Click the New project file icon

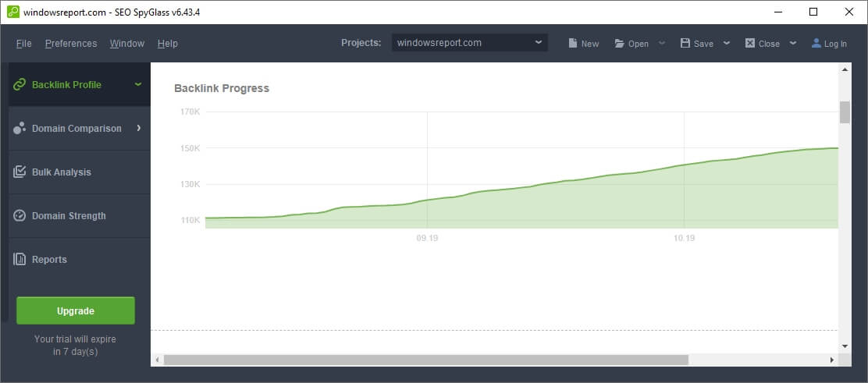coord(573,43)
